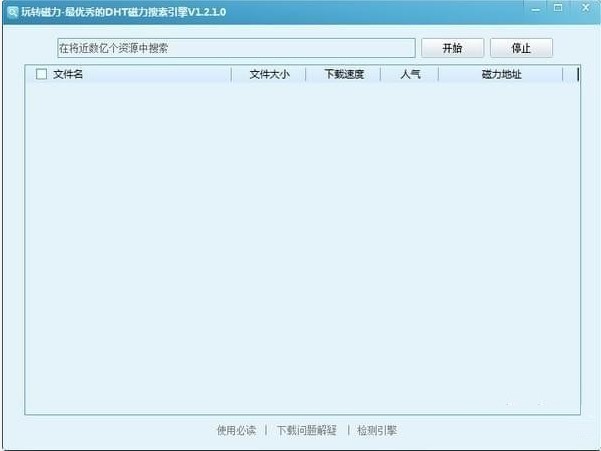
Task: Click the 磁力地址 column header
Action: [501, 74]
